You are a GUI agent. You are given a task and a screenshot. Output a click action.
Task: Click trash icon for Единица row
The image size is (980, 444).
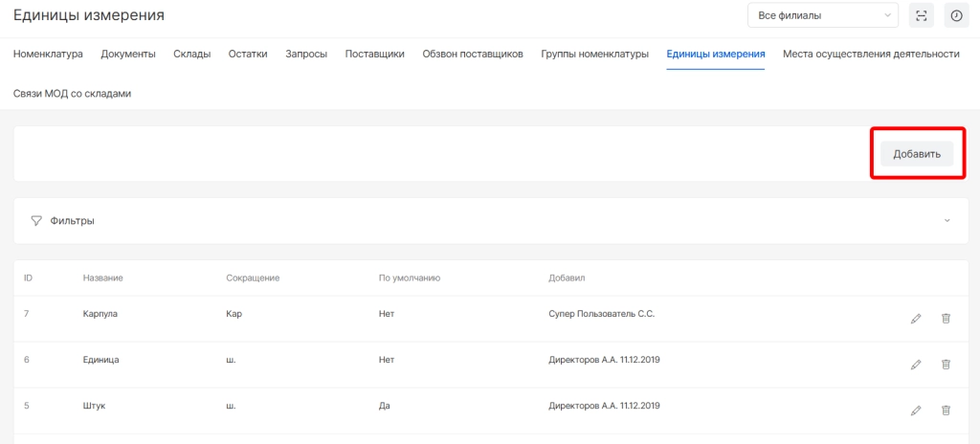(946, 365)
